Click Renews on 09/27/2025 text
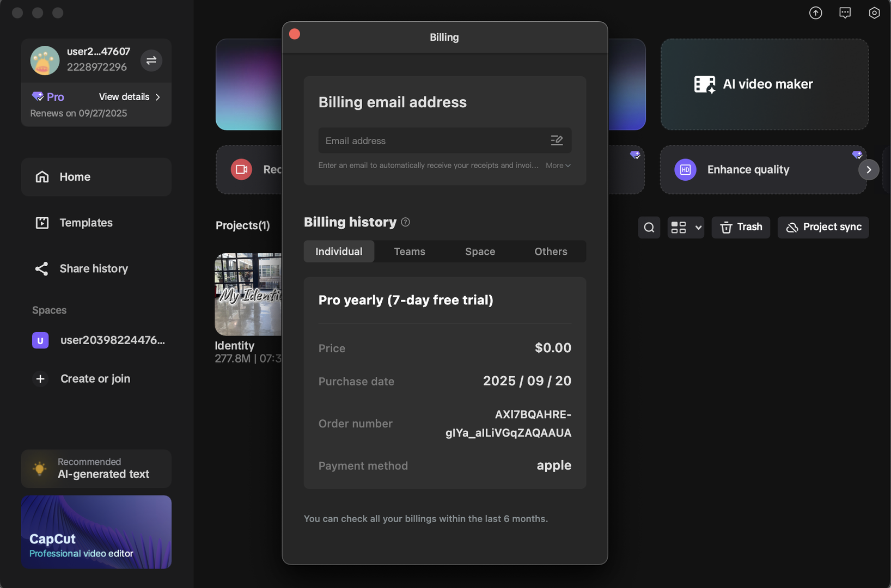Viewport: 891px width, 588px height. (78, 113)
